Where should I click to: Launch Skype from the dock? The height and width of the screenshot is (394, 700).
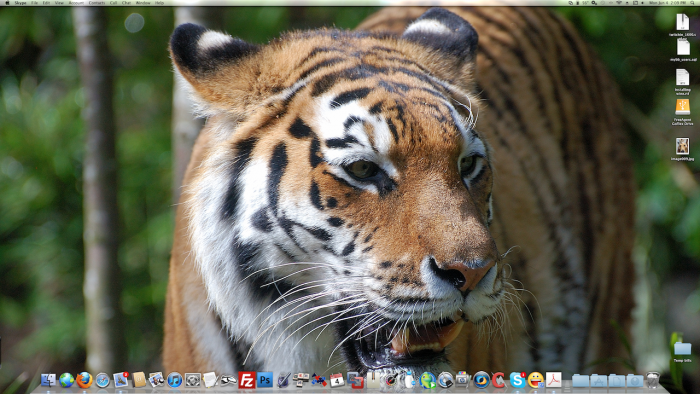click(517, 380)
